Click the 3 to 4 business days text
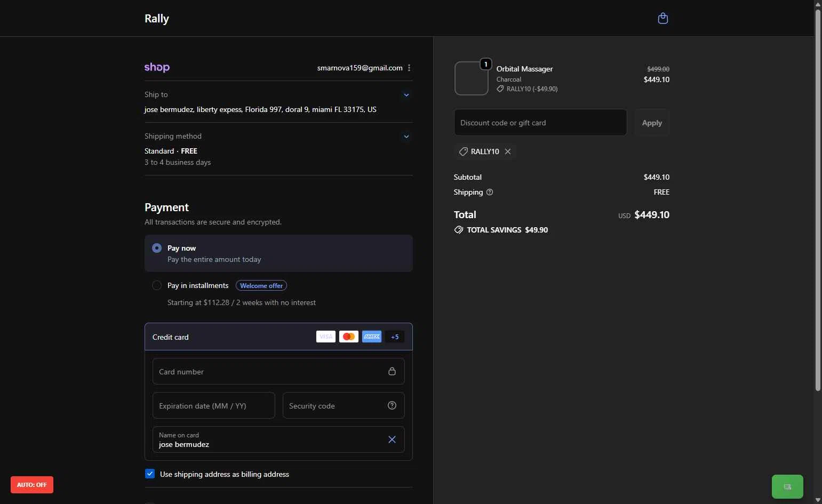The image size is (822, 504). click(178, 162)
